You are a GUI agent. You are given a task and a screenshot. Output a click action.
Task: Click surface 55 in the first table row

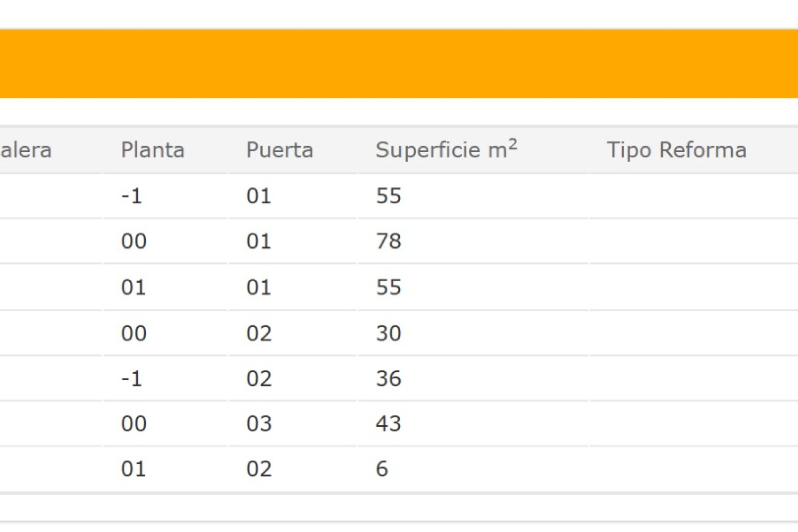(x=389, y=196)
